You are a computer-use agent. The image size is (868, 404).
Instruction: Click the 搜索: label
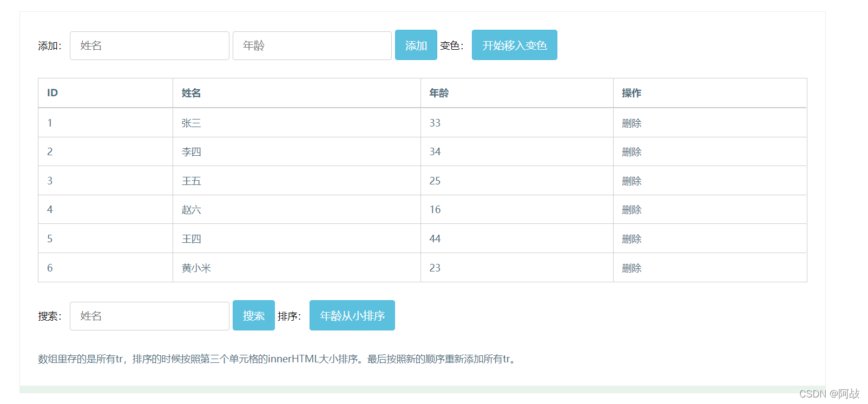[50, 316]
